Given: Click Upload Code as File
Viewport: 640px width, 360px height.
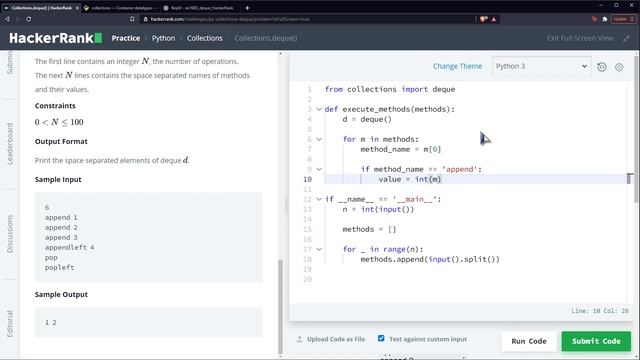Looking at the screenshot, I should (336, 339).
